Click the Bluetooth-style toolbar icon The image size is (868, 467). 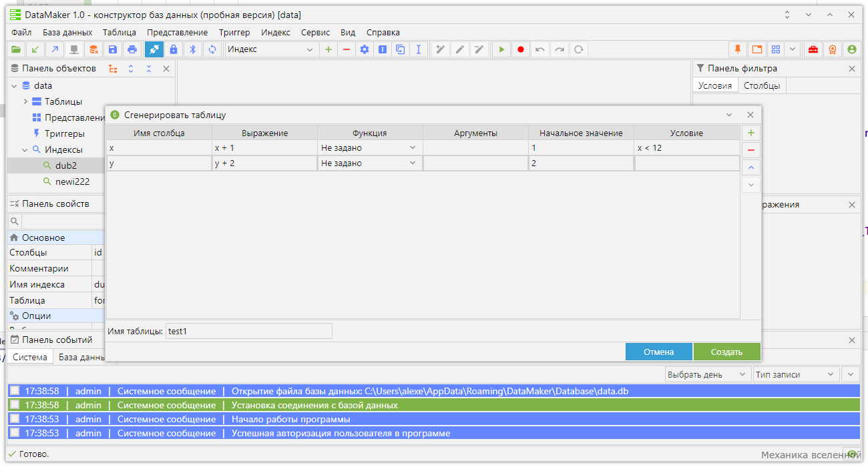193,49
